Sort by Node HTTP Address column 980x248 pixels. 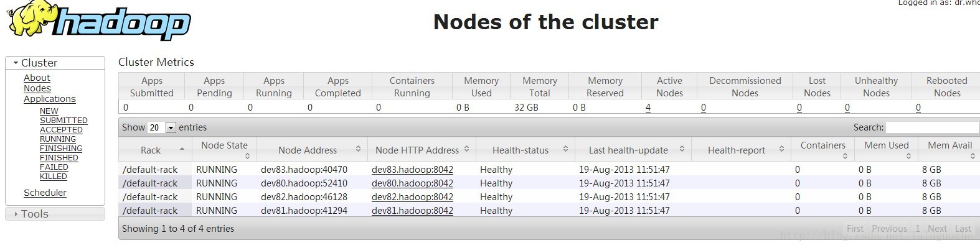click(422, 150)
